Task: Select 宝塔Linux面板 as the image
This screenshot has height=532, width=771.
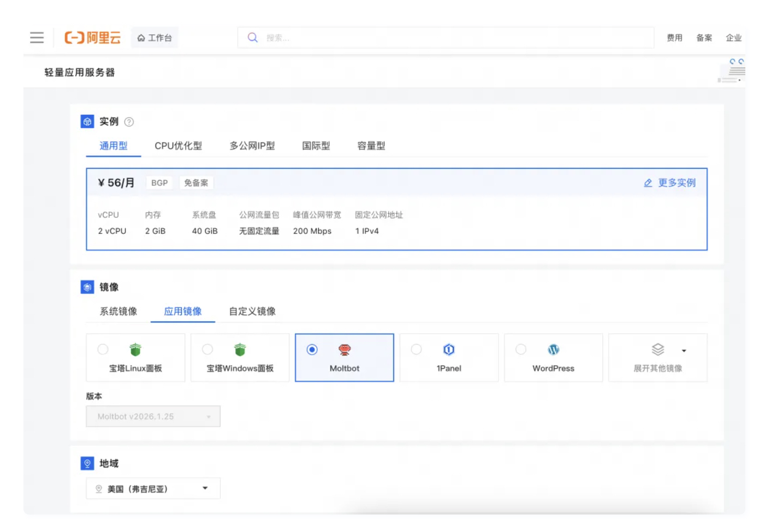Action: pos(135,358)
